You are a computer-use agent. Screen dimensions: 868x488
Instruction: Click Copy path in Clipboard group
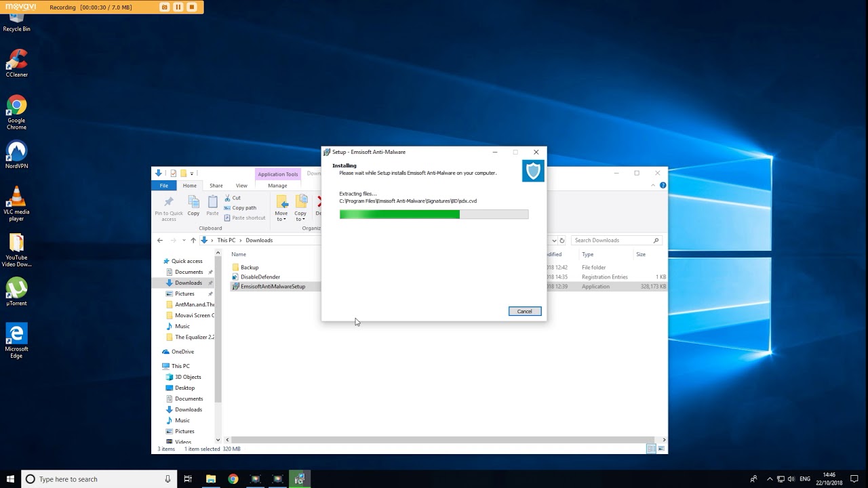240,208
